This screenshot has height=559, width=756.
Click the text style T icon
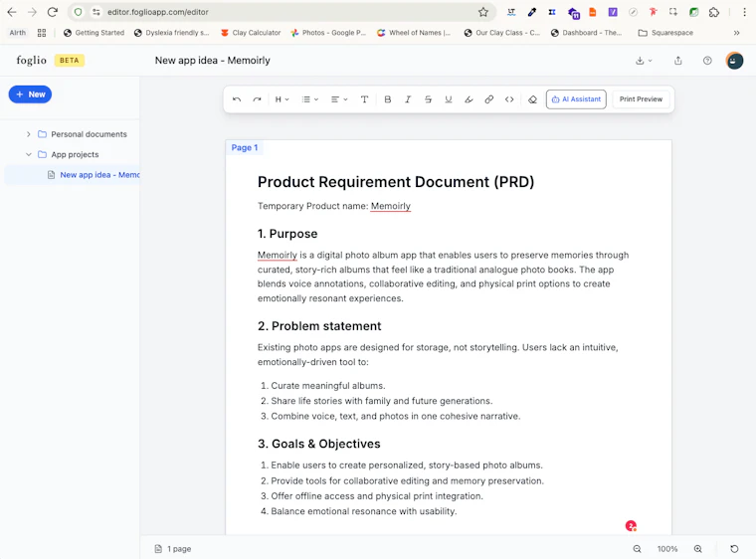364,99
